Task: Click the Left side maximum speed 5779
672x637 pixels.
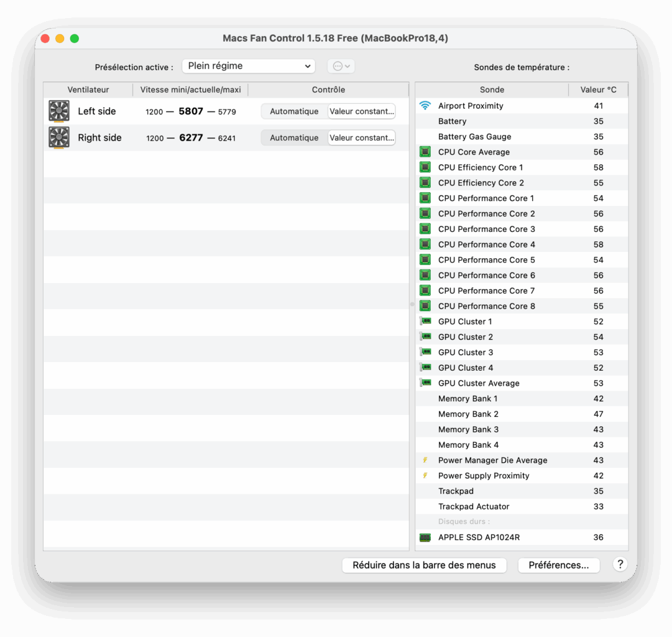Action: tap(227, 112)
